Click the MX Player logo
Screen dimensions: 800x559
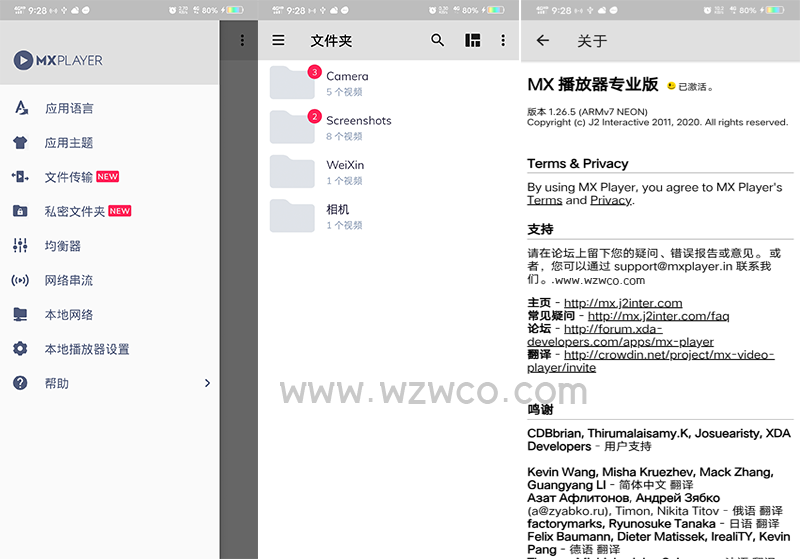click(x=59, y=60)
